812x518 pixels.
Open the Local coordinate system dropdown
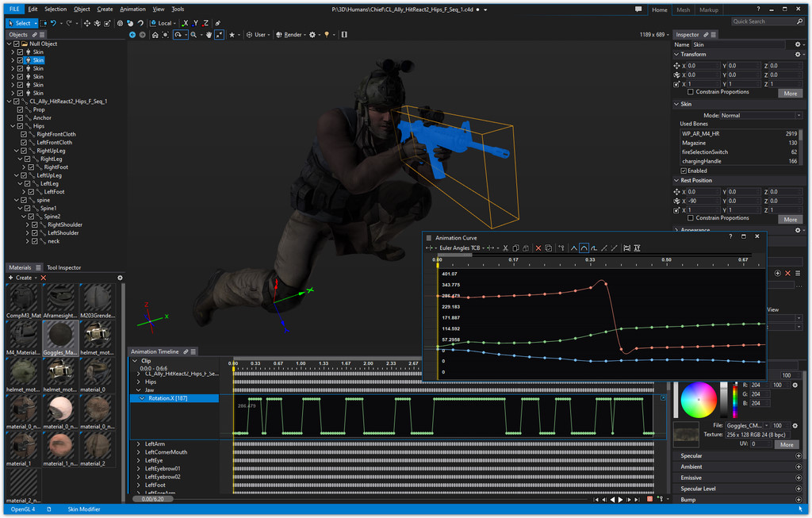pyautogui.click(x=164, y=23)
